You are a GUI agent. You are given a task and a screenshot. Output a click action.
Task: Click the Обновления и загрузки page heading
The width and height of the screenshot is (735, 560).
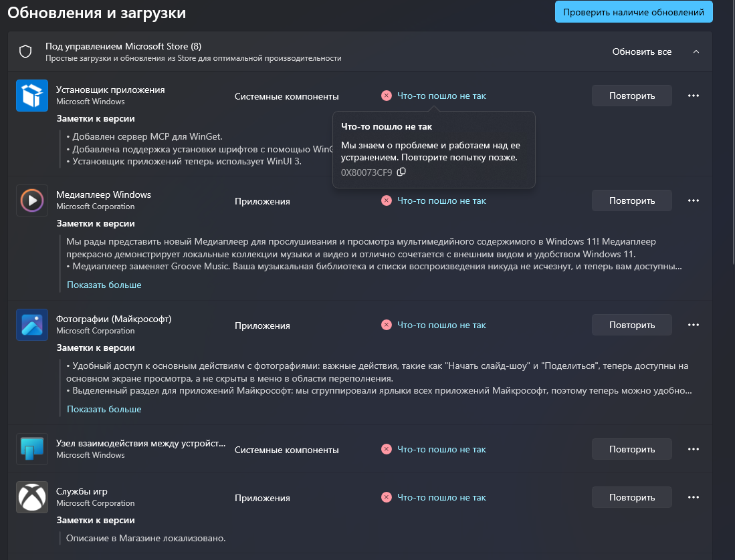[96, 13]
